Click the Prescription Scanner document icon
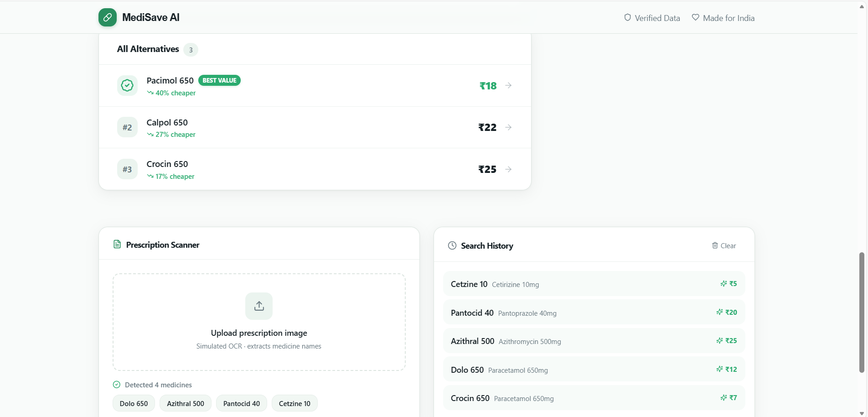Screen dimensions: 868x417 tap(117, 245)
